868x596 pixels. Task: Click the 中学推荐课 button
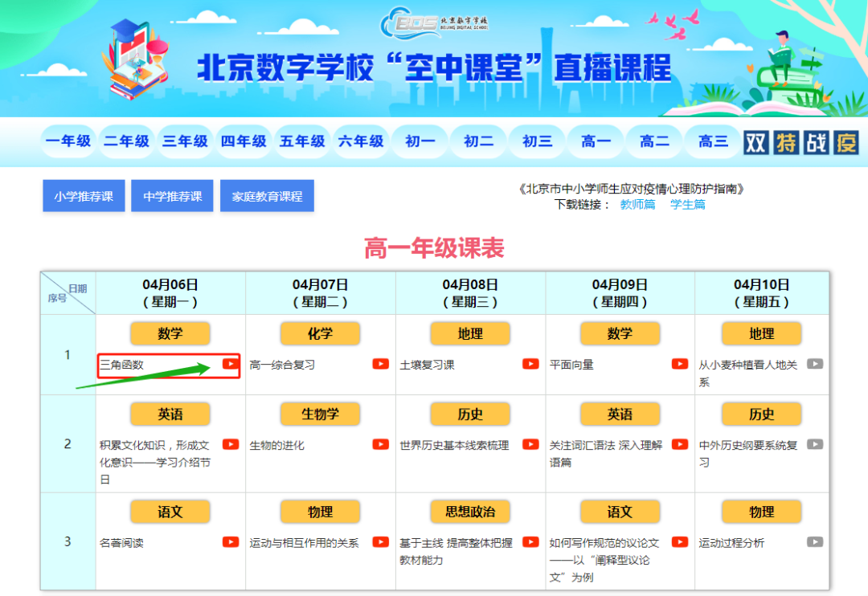click(x=173, y=196)
